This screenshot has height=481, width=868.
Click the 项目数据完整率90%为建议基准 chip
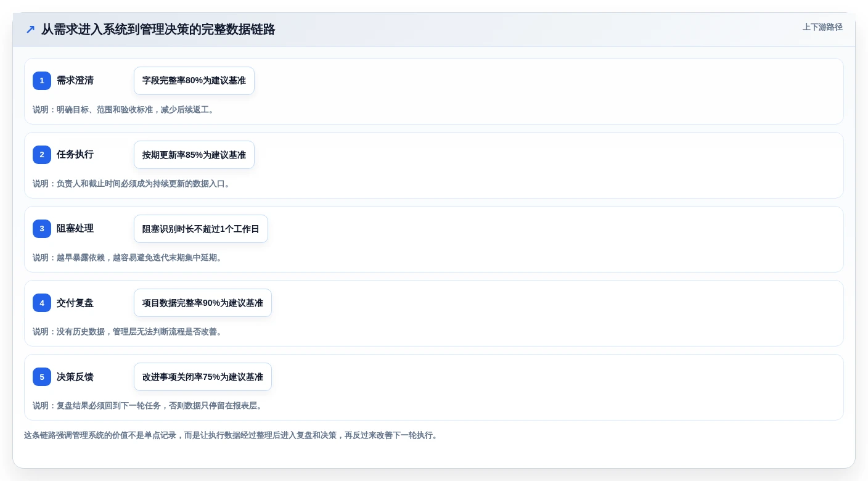[203, 303]
